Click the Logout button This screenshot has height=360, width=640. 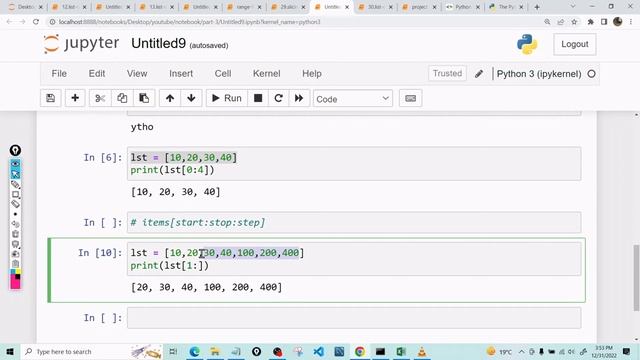tap(575, 44)
